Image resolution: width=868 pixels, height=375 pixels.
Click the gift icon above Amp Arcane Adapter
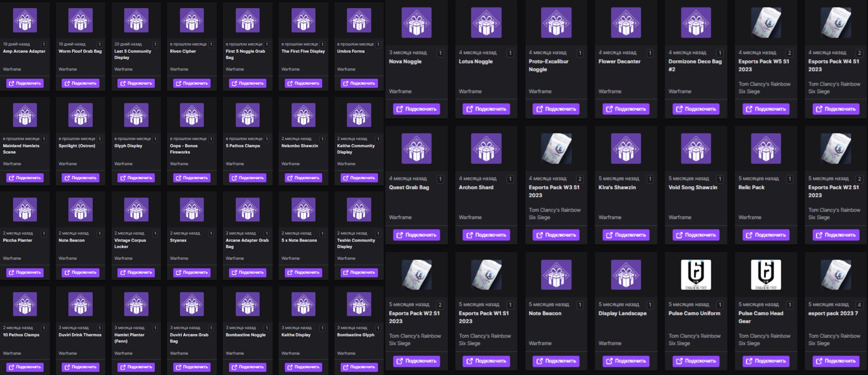point(25,21)
